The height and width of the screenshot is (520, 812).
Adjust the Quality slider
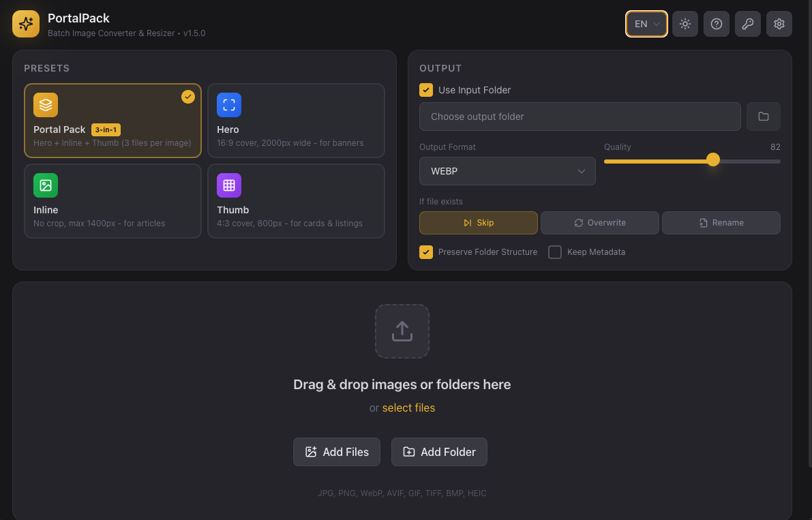[x=713, y=159]
